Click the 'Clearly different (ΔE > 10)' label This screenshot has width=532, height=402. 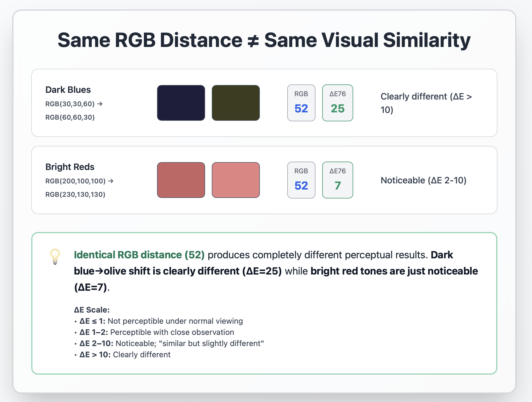(426, 103)
